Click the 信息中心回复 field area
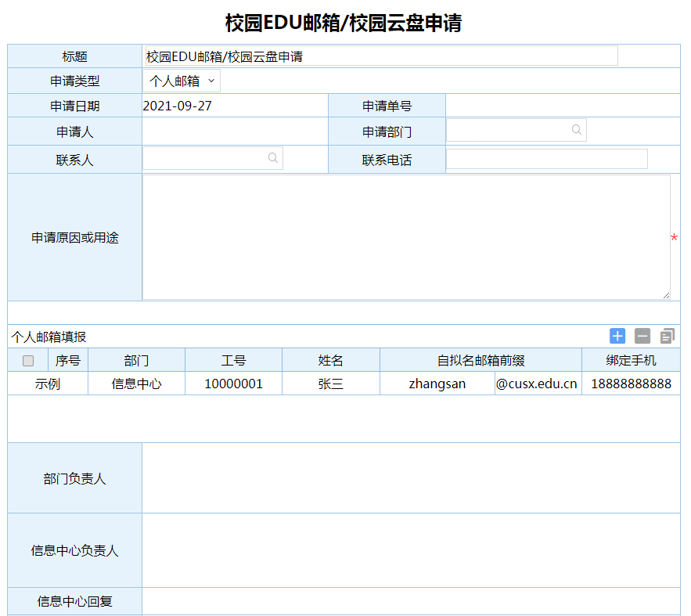 point(410,601)
